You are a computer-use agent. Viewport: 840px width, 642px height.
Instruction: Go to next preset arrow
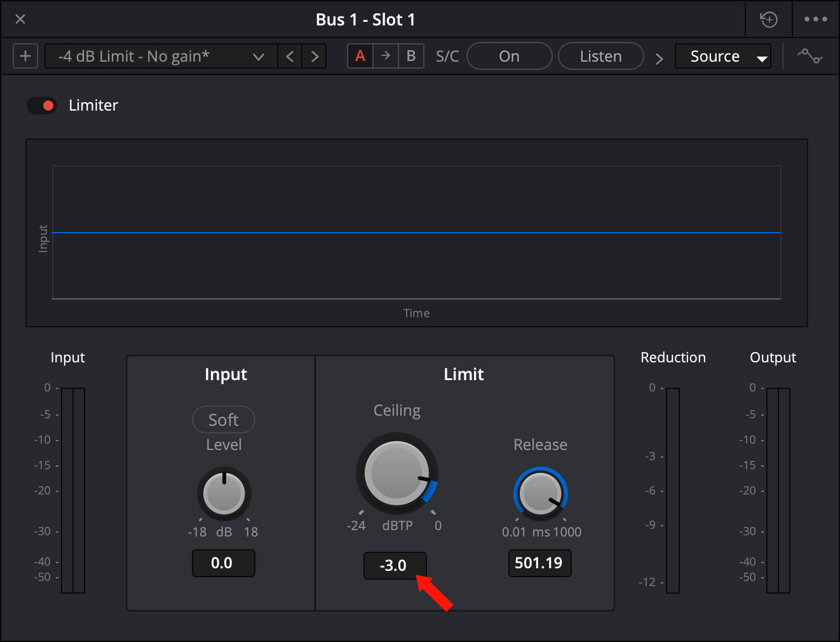(x=315, y=56)
